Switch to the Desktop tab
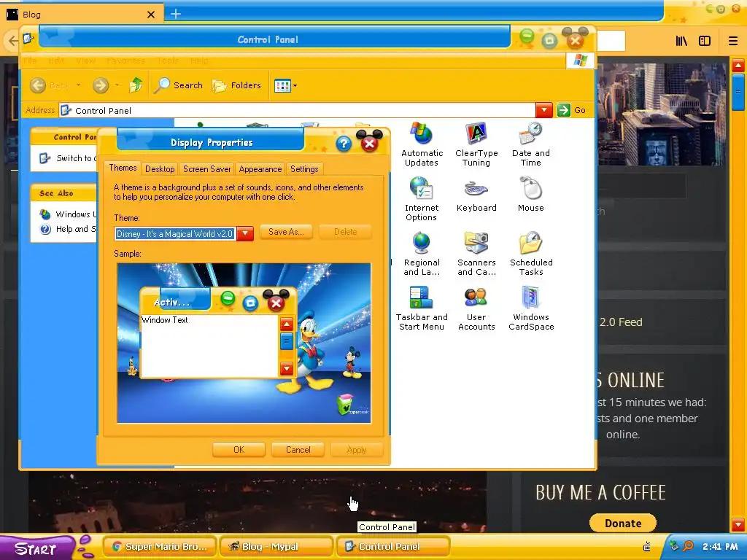The width and height of the screenshot is (747, 560). 160,169
